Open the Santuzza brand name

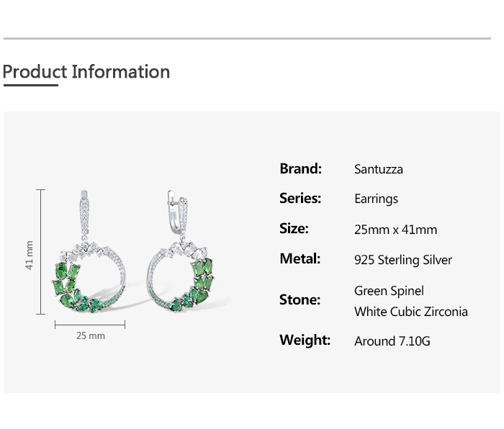click(378, 170)
